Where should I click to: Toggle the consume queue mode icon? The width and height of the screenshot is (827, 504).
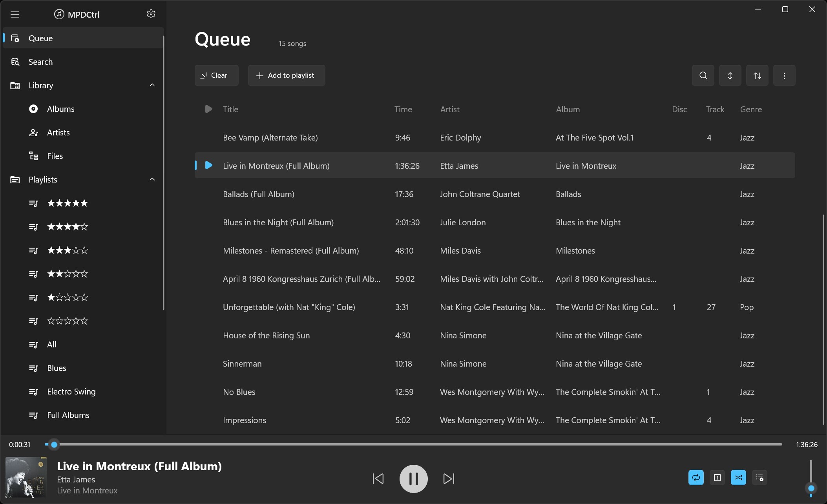coord(759,478)
